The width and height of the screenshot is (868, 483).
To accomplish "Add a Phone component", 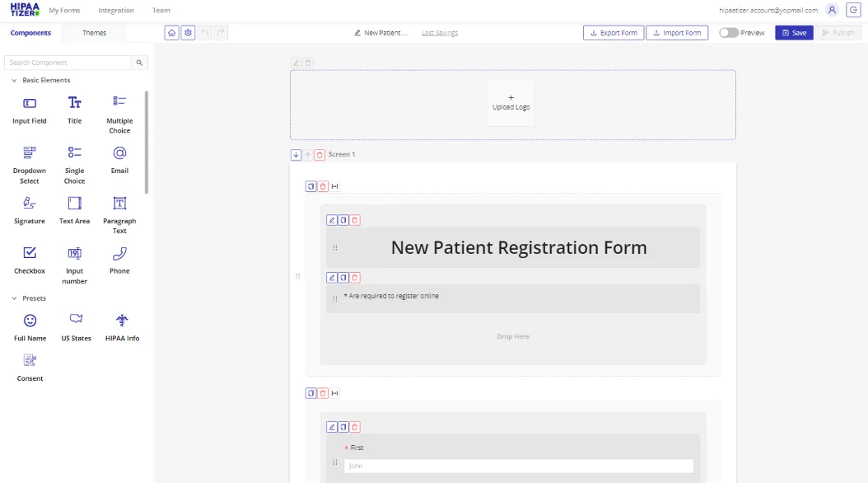I will [x=119, y=260].
